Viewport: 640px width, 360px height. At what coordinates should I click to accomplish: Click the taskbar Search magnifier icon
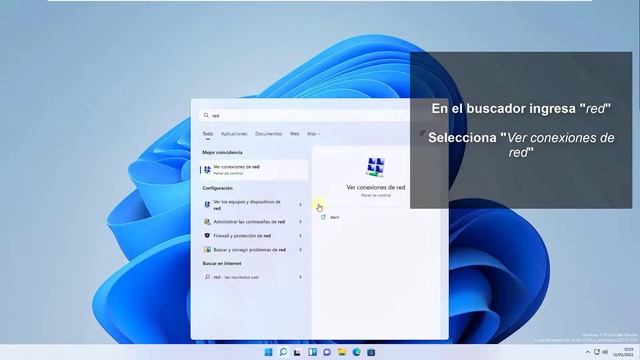click(283, 352)
